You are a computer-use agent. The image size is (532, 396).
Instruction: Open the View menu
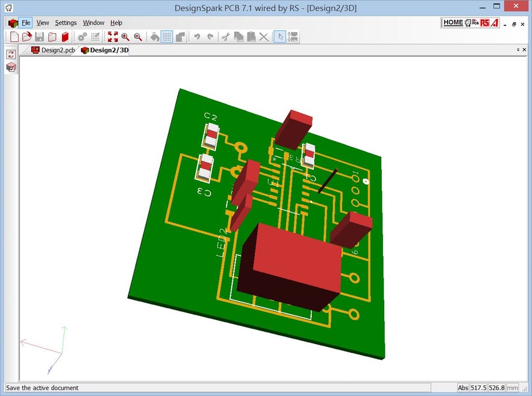pos(43,23)
